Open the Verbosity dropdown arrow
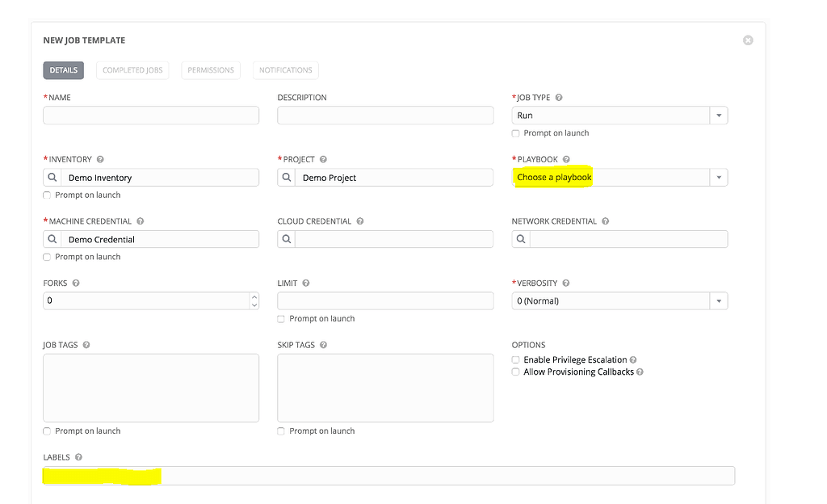The height and width of the screenshot is (504, 827). 719,300
